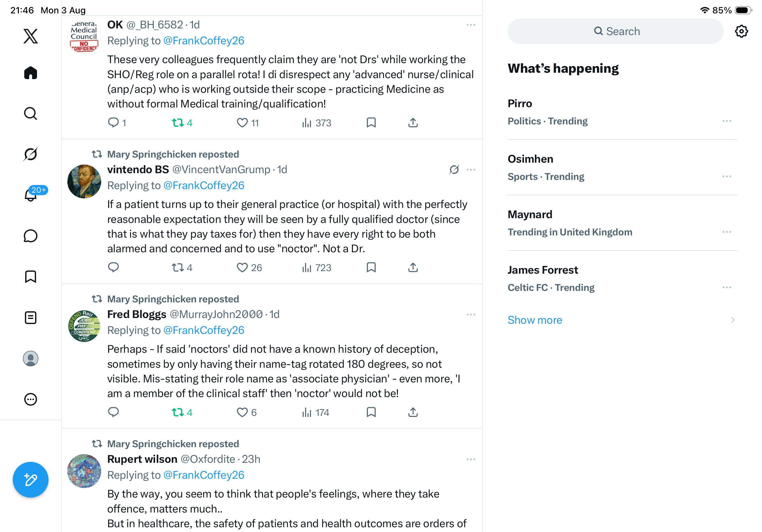Open Lists icon in the sidebar
Viewport: 762px width, 532px height.
coord(31,318)
